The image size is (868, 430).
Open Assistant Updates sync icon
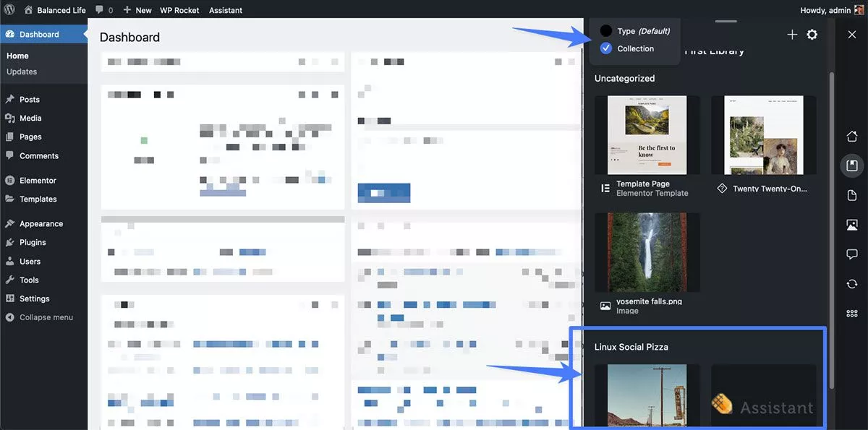852,284
